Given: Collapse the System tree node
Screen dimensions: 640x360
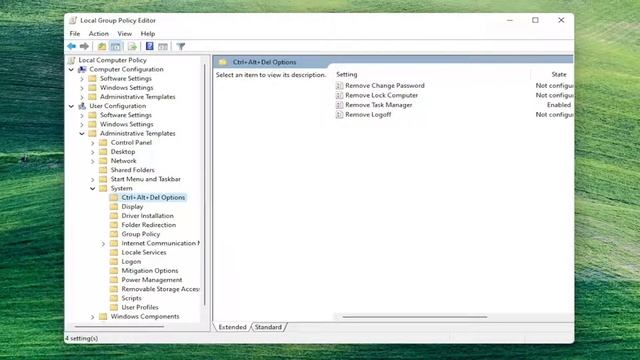Looking at the screenshot, I should [93, 189].
